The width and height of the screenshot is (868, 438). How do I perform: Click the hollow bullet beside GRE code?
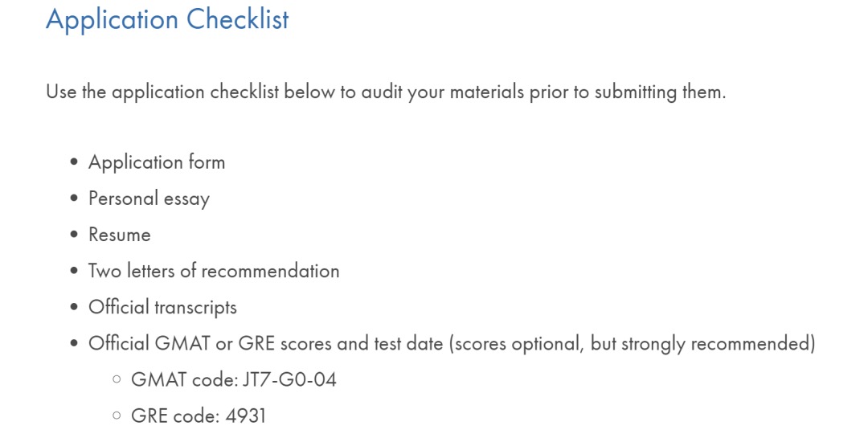pyautogui.click(x=117, y=415)
